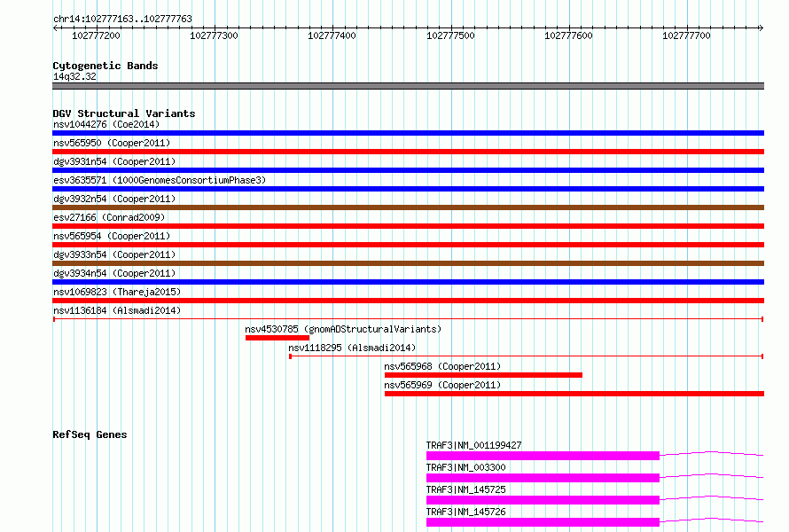Click ruler position 102777300
Viewport: 789px width, 532px height.
[x=214, y=35]
